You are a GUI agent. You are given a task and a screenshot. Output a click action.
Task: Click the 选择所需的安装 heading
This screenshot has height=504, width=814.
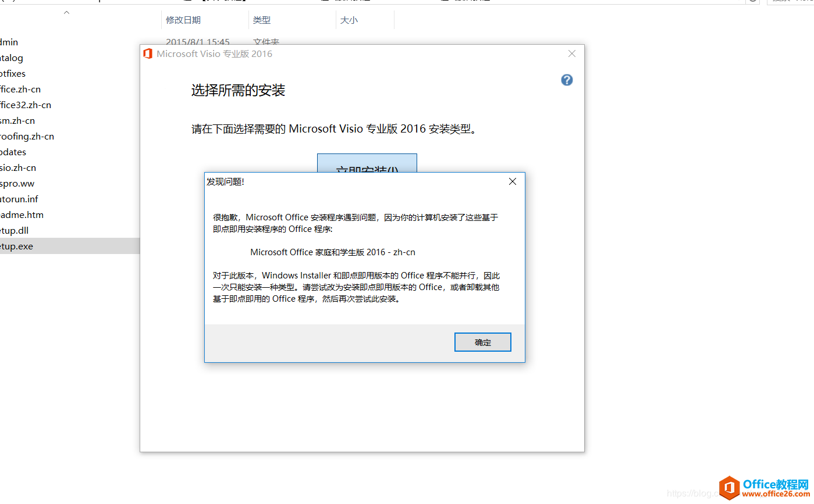(x=239, y=90)
